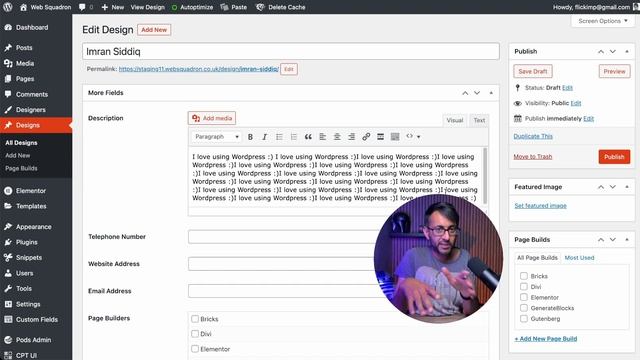Insert the Read More tag

click(380, 137)
